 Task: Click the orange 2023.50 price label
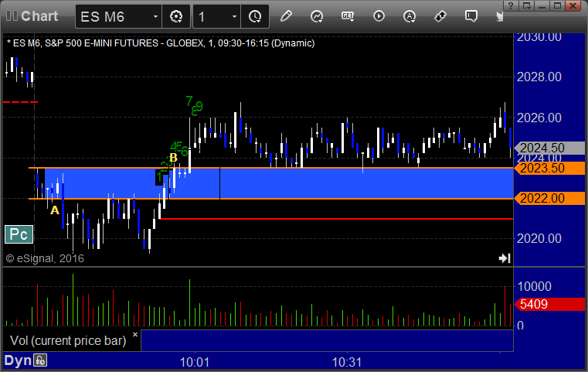pyautogui.click(x=549, y=168)
